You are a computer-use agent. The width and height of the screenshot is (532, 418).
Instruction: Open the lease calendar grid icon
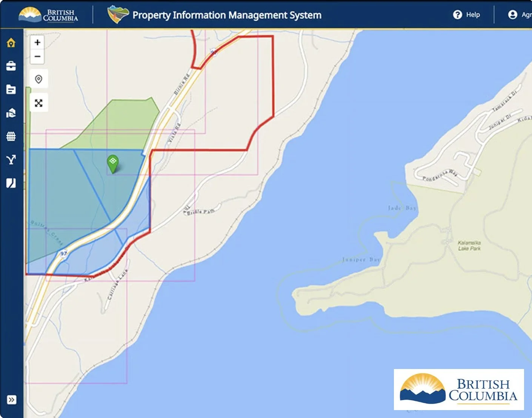pyautogui.click(x=11, y=136)
